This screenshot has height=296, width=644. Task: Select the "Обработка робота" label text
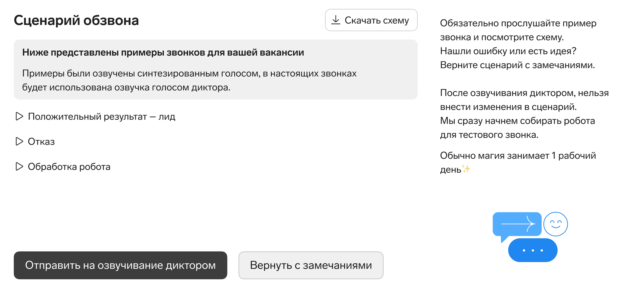pyautogui.click(x=69, y=167)
